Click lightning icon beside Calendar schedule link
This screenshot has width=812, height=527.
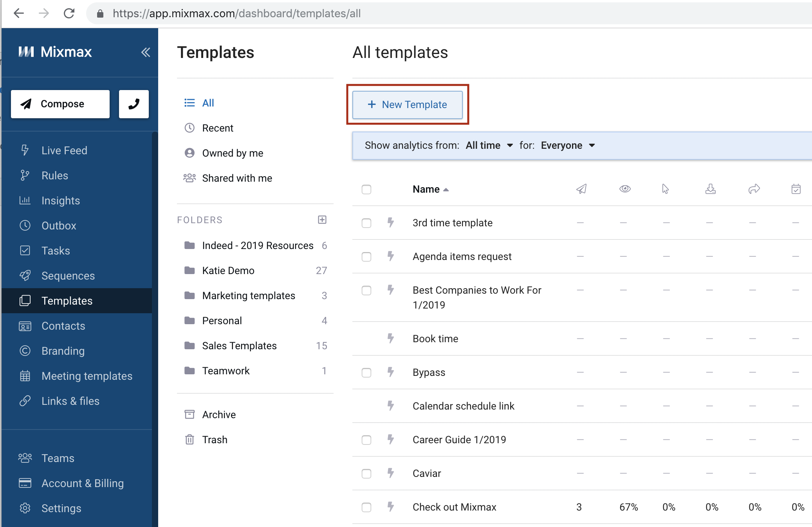tap(390, 406)
